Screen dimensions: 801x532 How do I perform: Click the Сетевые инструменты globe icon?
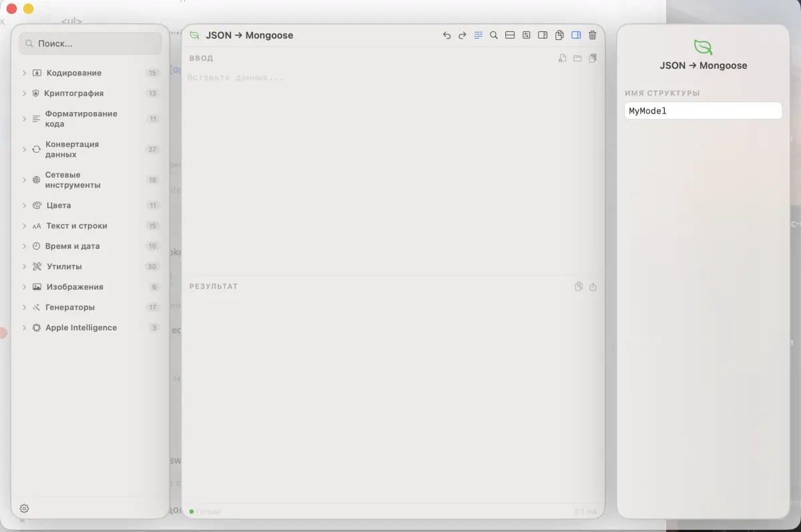pyautogui.click(x=36, y=180)
